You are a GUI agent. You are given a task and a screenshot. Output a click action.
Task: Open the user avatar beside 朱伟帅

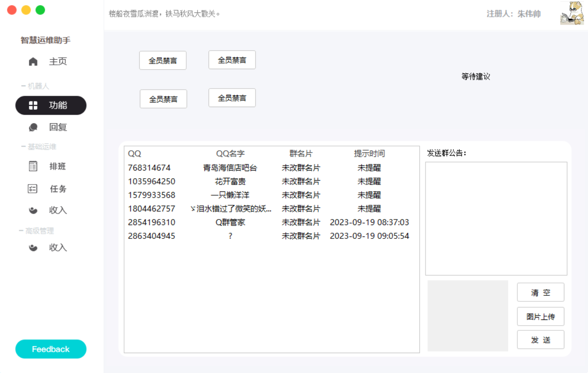tap(572, 13)
